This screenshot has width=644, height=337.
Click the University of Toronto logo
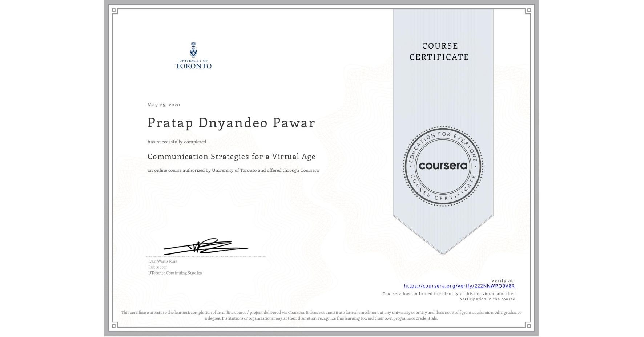click(x=193, y=55)
